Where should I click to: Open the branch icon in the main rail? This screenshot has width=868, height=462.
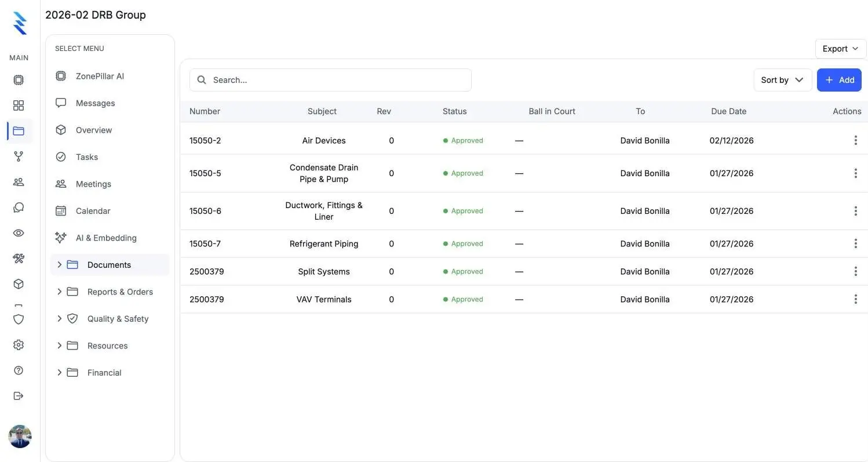tap(19, 157)
